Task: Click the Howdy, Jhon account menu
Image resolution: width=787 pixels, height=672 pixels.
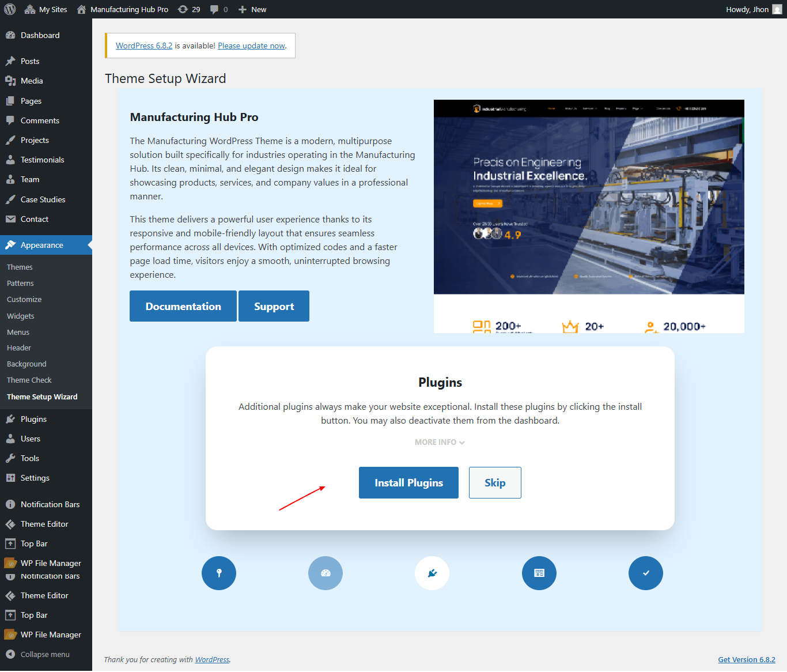Action: coord(754,9)
